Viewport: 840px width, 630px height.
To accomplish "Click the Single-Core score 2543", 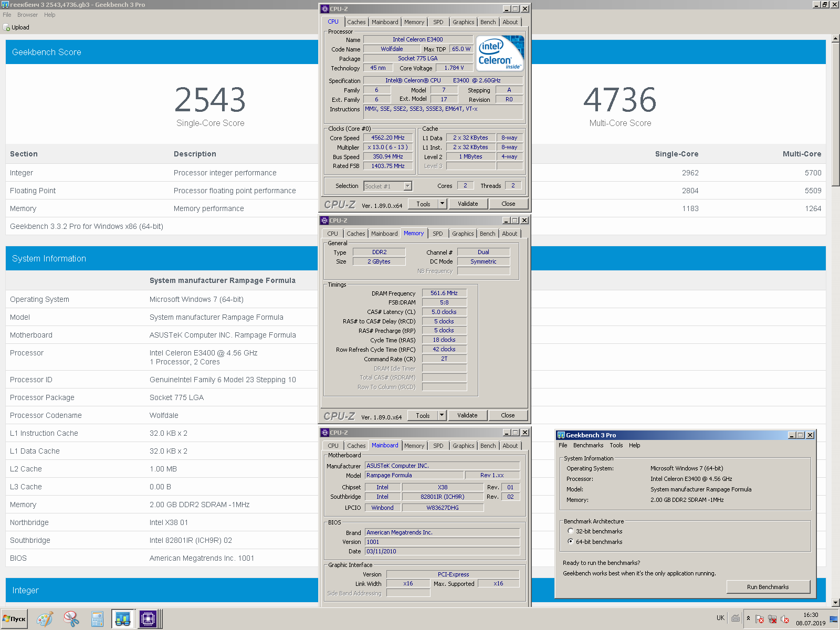I will point(210,100).
